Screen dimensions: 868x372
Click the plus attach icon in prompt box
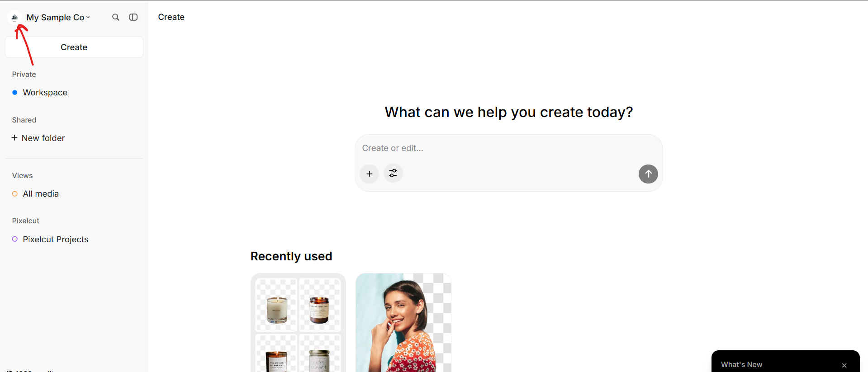(x=370, y=174)
